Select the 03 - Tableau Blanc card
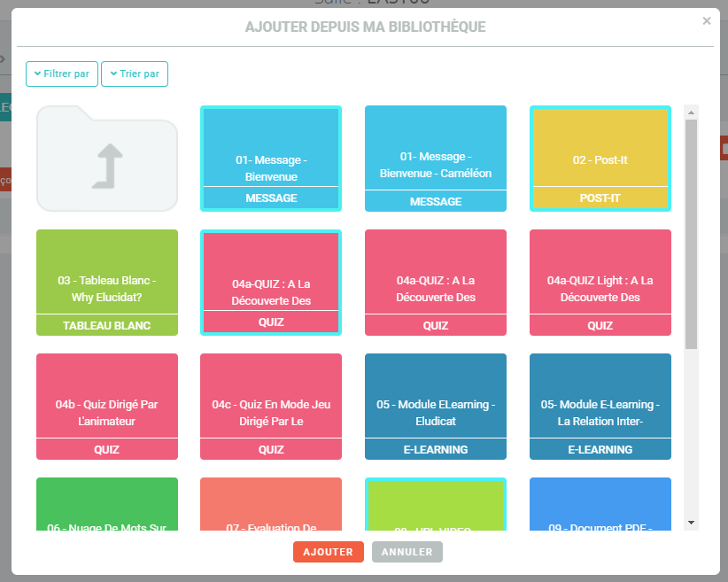The image size is (728, 582). 107,283
